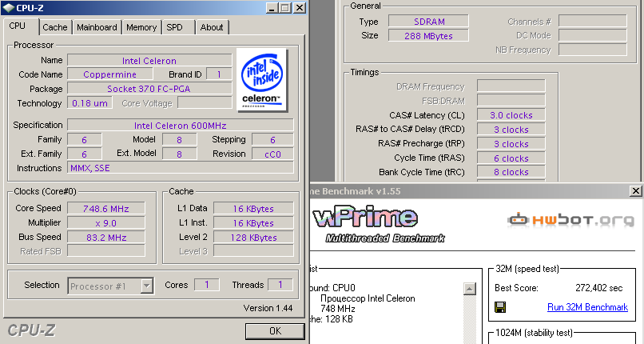Switch to the CPU tab
The image size is (644, 344).
click(x=18, y=26)
